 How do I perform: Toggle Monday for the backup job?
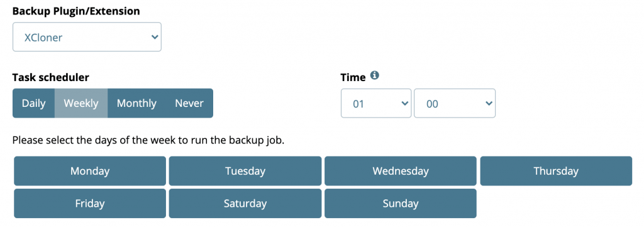coord(90,171)
